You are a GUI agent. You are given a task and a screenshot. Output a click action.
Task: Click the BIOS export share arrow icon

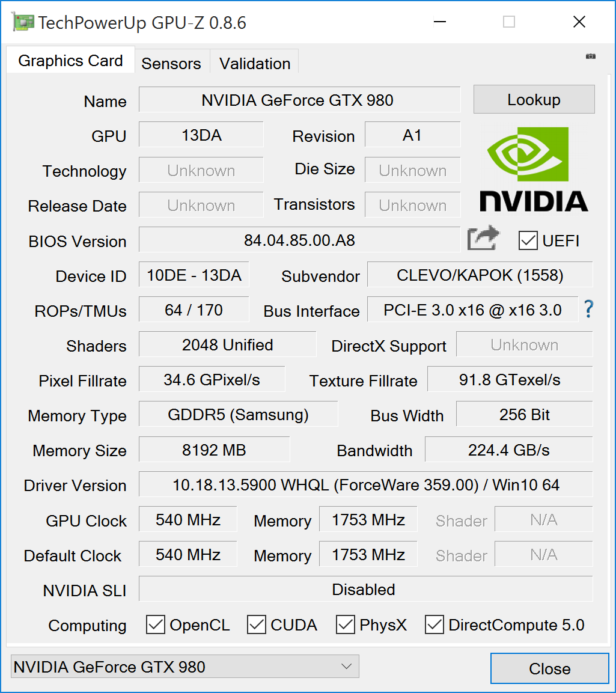pos(483,238)
